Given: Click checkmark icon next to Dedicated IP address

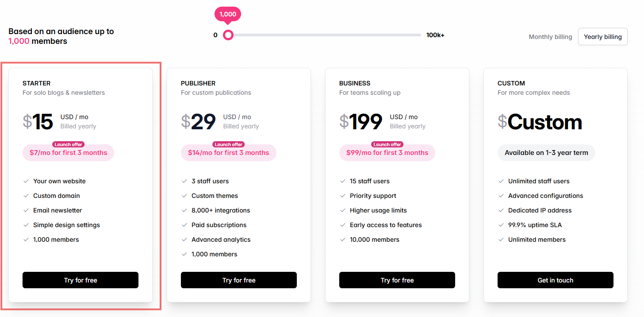Looking at the screenshot, I should pos(501,210).
